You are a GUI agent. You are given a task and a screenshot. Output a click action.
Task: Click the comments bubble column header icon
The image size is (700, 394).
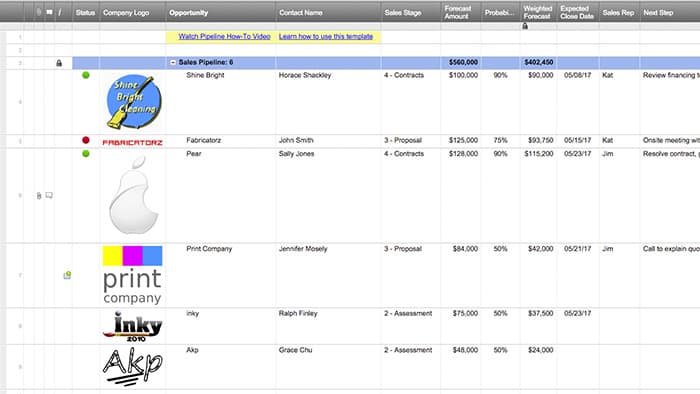49,12
